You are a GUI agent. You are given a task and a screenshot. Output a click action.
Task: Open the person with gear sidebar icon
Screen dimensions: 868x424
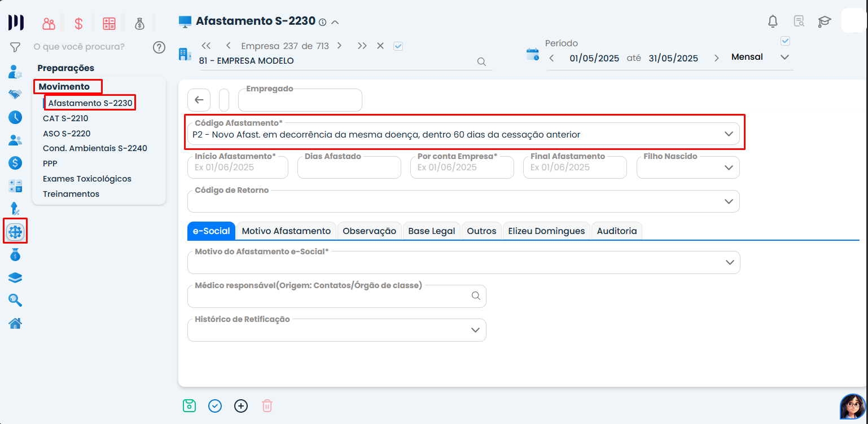[15, 72]
